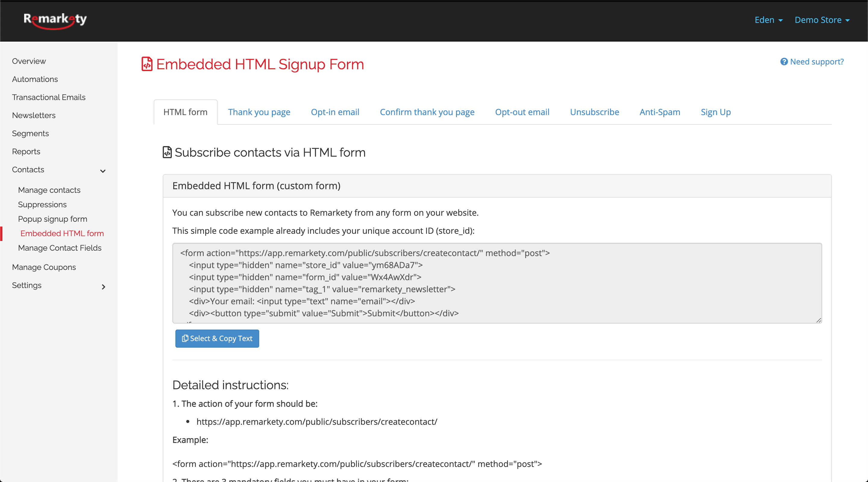The image size is (868, 482).
Task: Open Segments in sidebar
Action: [x=30, y=133]
